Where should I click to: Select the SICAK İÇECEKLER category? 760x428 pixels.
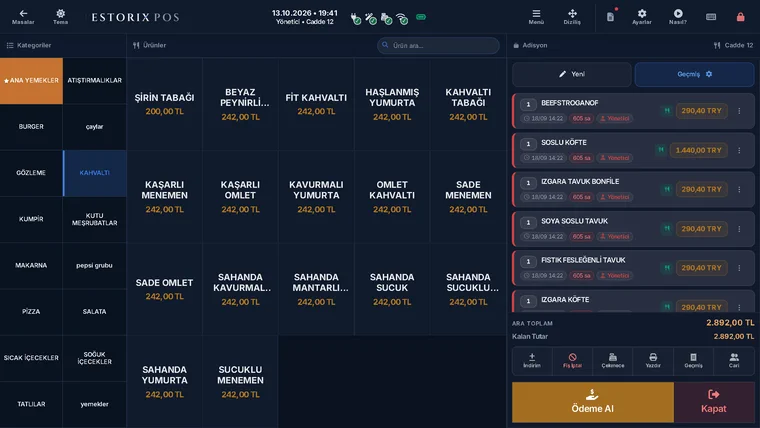32,358
